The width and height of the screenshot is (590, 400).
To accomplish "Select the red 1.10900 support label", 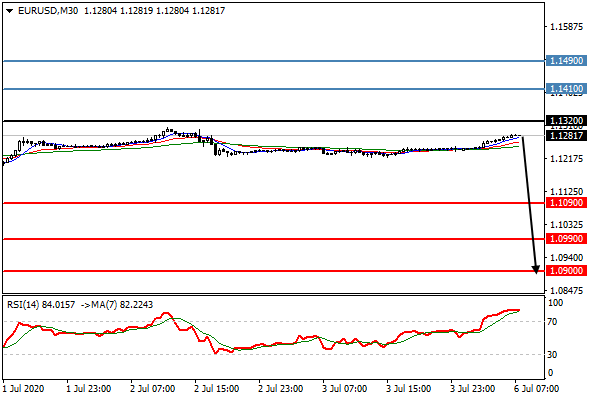I will (x=566, y=203).
